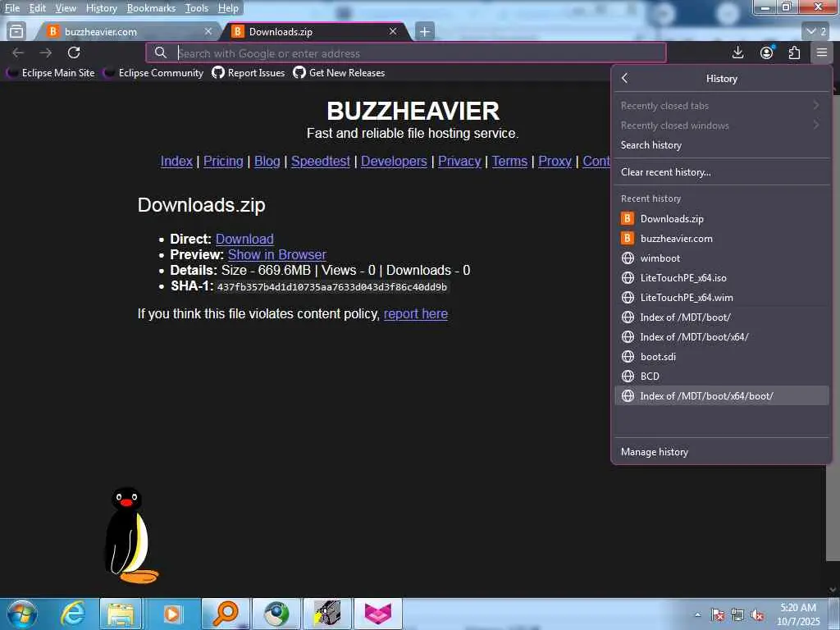Image resolution: width=840 pixels, height=630 pixels.
Task: Show hidden system tray icons arrow
Action: tap(697, 615)
